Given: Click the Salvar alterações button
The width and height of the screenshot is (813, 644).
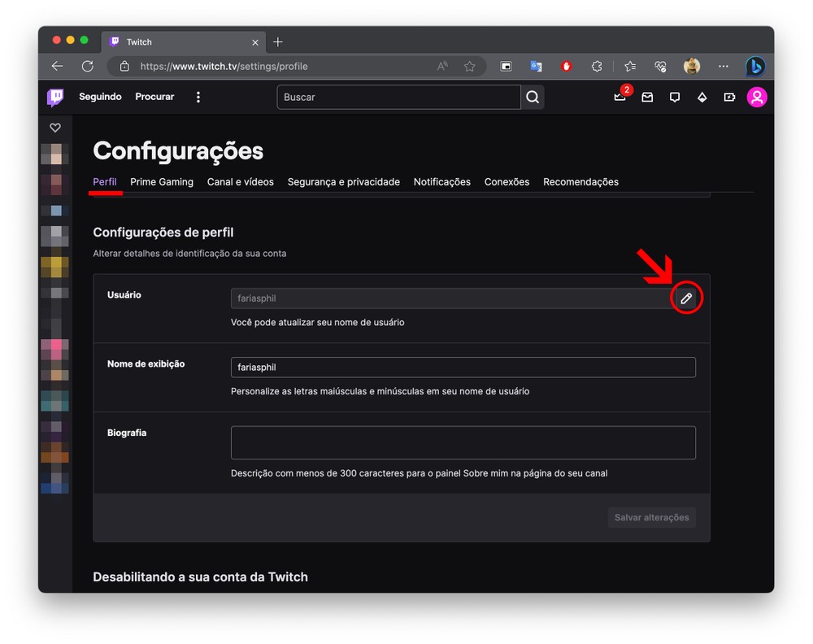Looking at the screenshot, I should [651, 518].
